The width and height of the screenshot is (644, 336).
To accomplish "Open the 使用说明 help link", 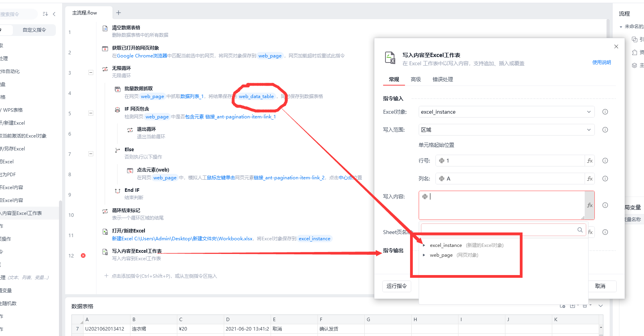I will coord(601,63).
